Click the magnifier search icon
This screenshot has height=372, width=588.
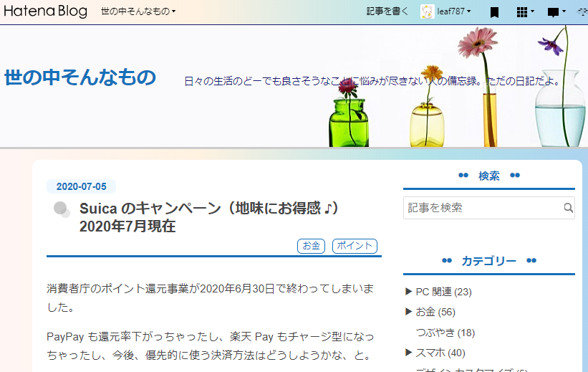pos(569,208)
